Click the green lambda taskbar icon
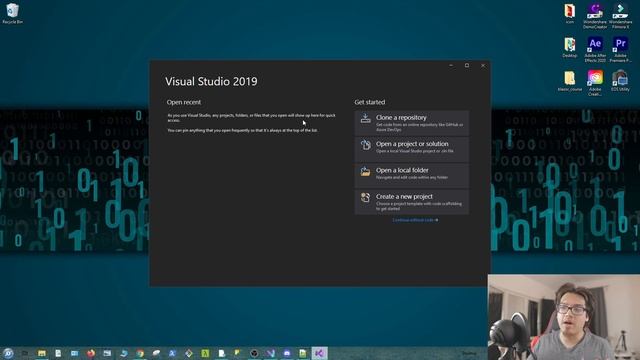This screenshot has height=360, width=640. click(x=205, y=353)
